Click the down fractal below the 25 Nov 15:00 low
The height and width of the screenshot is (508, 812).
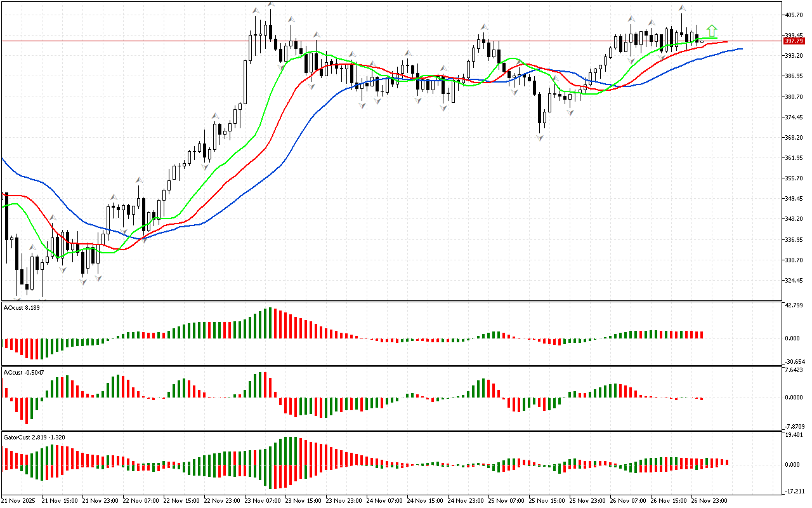[540, 137]
